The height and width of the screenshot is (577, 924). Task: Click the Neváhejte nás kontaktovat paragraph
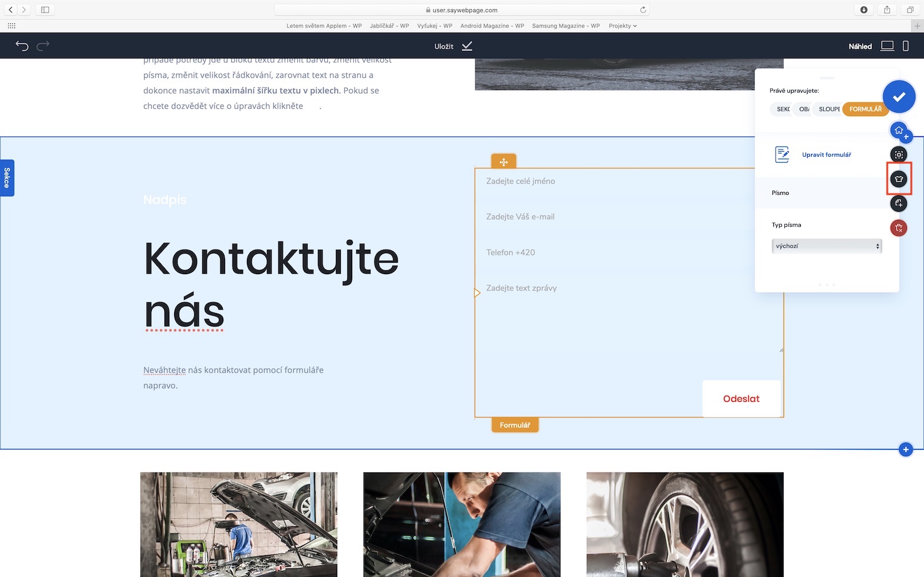click(233, 378)
